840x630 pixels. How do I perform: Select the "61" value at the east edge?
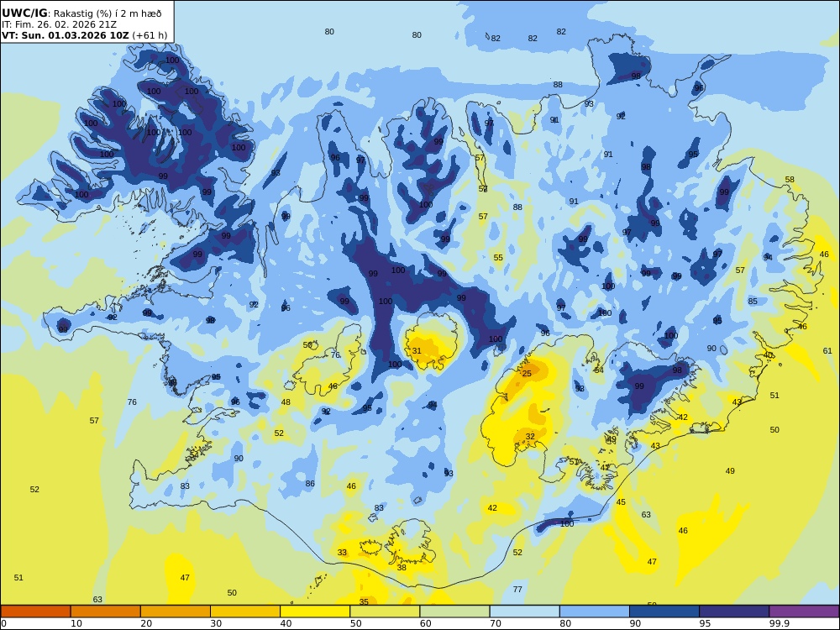point(827,351)
